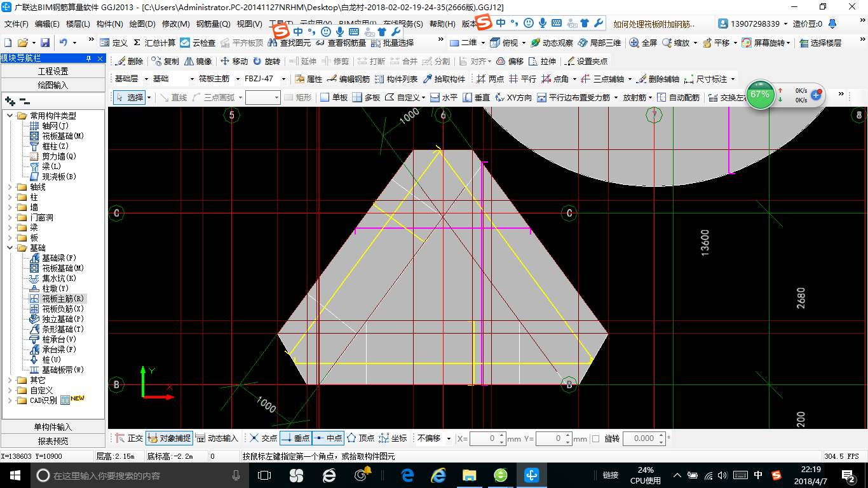868x488 pixels.
Task: Select 多板 multi slab mode
Action: click(366, 98)
